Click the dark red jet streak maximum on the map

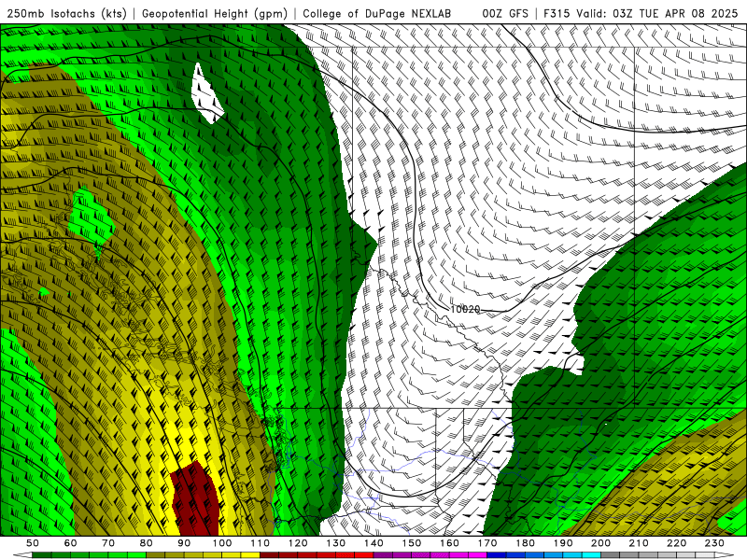pyautogui.click(x=195, y=500)
